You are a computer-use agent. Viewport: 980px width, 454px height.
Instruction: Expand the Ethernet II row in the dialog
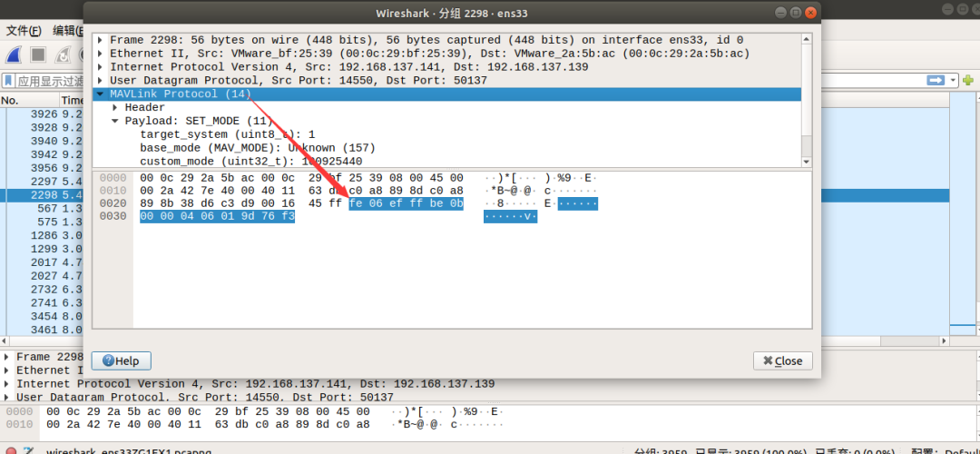(100, 54)
